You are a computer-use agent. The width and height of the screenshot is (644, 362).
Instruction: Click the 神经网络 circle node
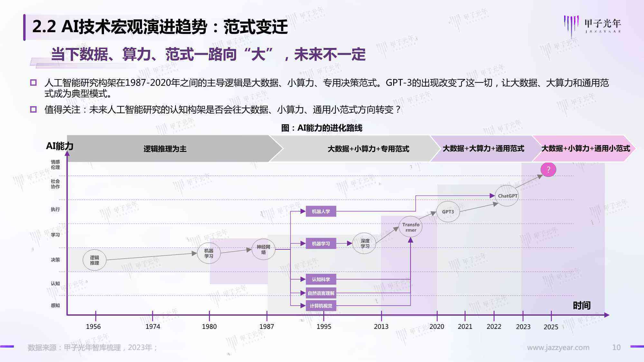[x=263, y=249]
